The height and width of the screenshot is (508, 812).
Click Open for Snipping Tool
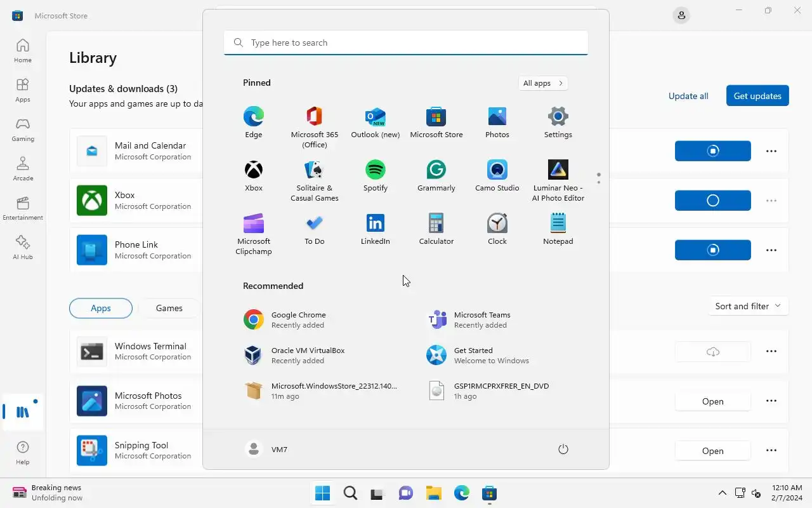(713, 451)
